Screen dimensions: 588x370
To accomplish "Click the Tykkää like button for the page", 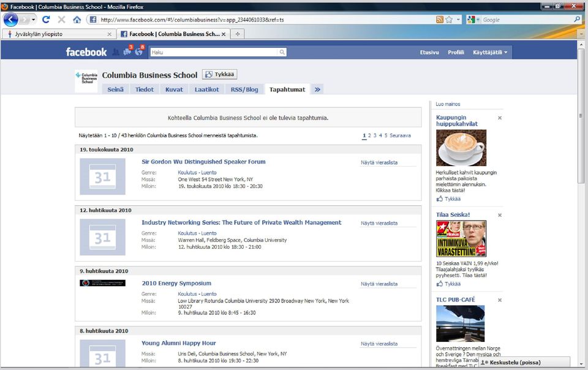I will tap(220, 74).
